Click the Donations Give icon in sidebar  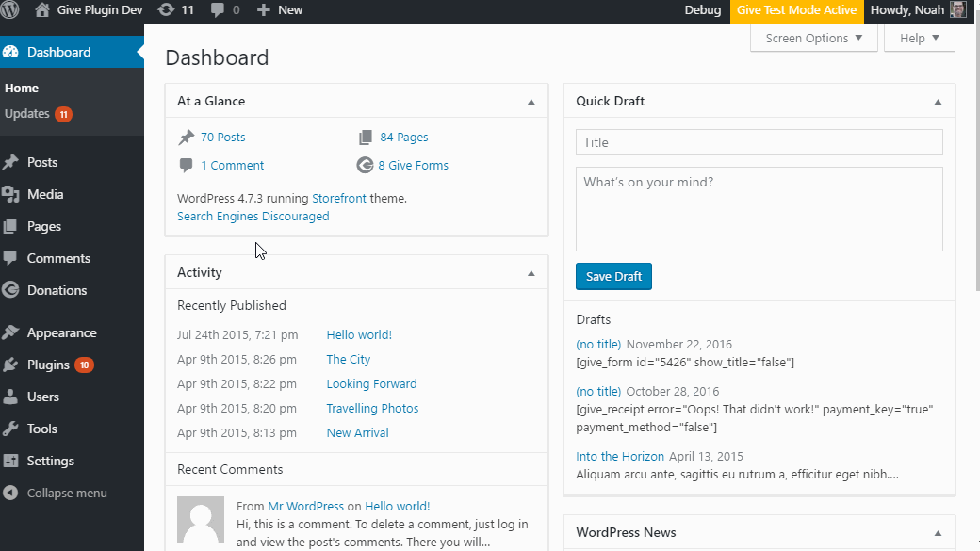10,290
